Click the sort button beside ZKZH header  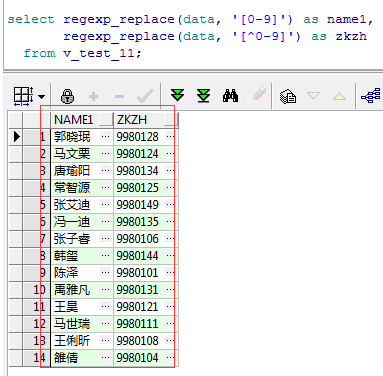coord(171,120)
